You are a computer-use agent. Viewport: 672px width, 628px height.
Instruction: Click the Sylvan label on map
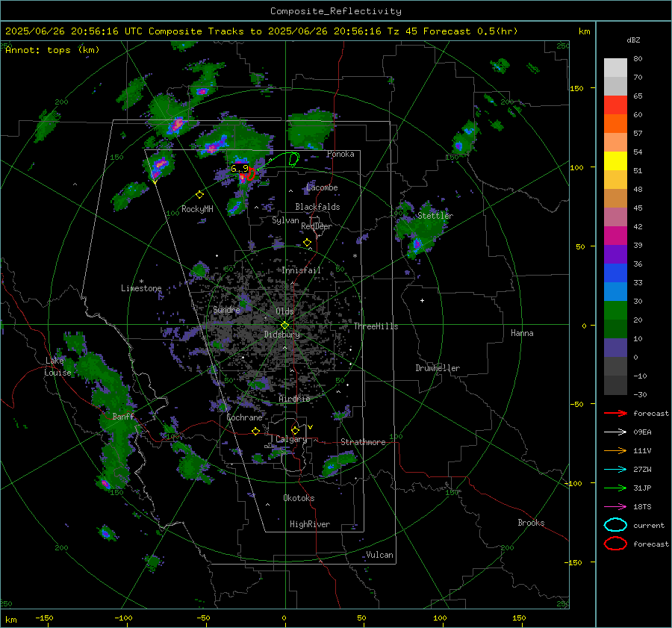(285, 220)
